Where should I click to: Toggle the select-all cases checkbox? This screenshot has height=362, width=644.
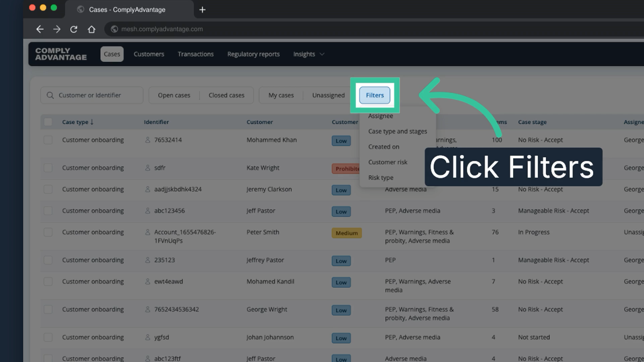coord(48,122)
